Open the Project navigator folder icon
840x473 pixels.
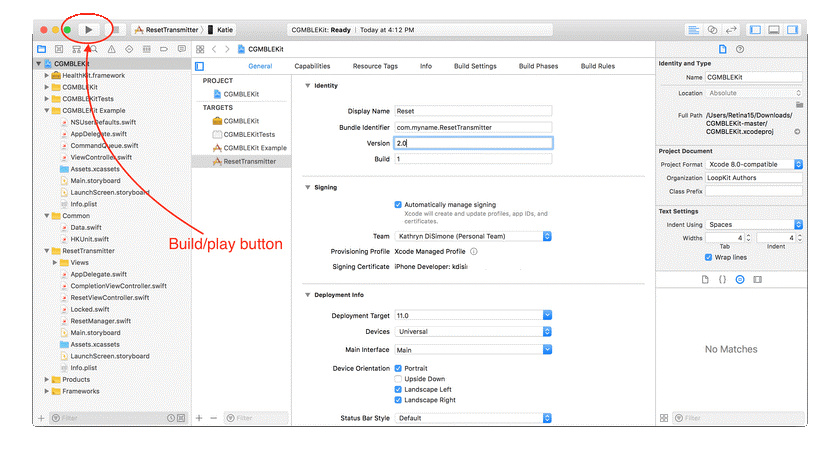42,49
